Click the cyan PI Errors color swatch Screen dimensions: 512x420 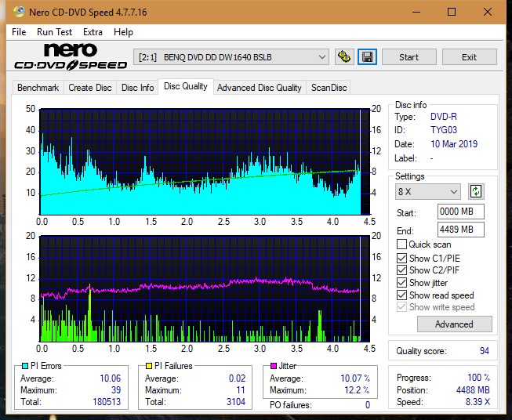coord(25,366)
